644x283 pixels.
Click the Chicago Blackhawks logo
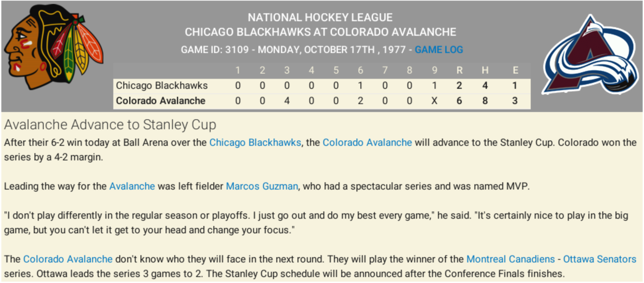[54, 47]
